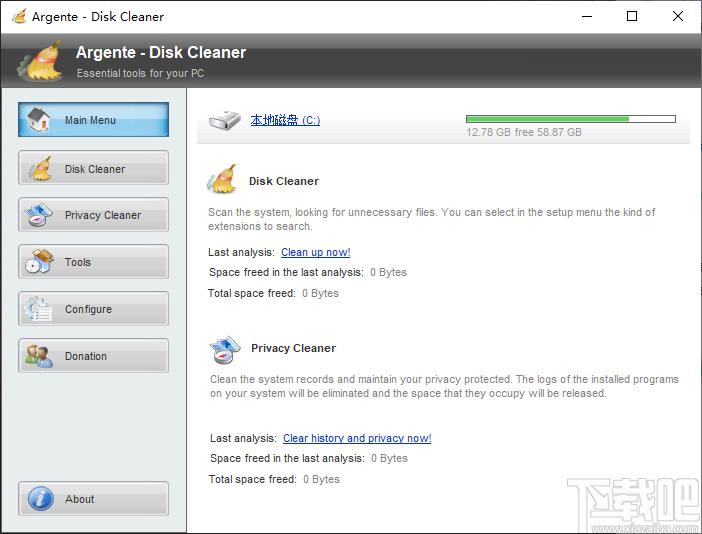Show the About information
The image size is (702, 534).
coord(94,499)
